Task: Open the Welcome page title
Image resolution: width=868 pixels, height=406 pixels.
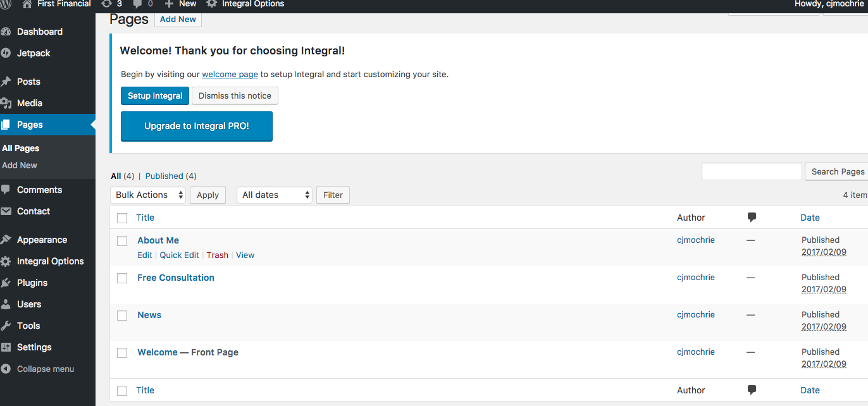Action: tap(158, 352)
